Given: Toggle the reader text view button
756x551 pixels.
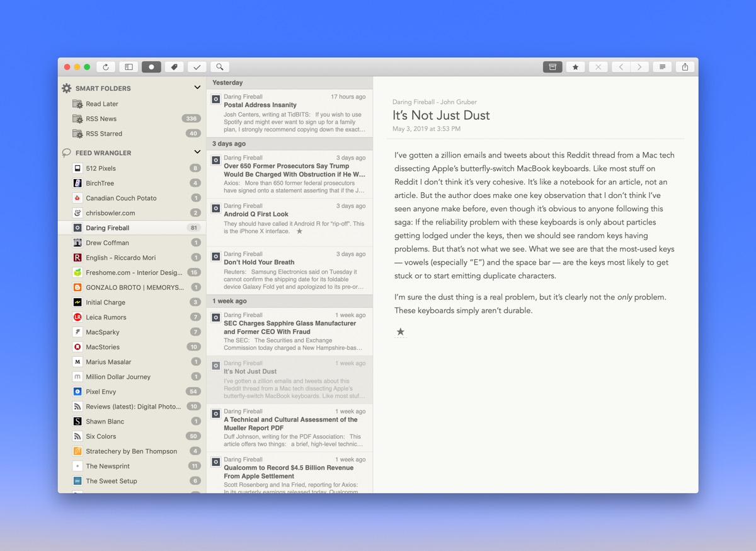Looking at the screenshot, I should [662, 67].
